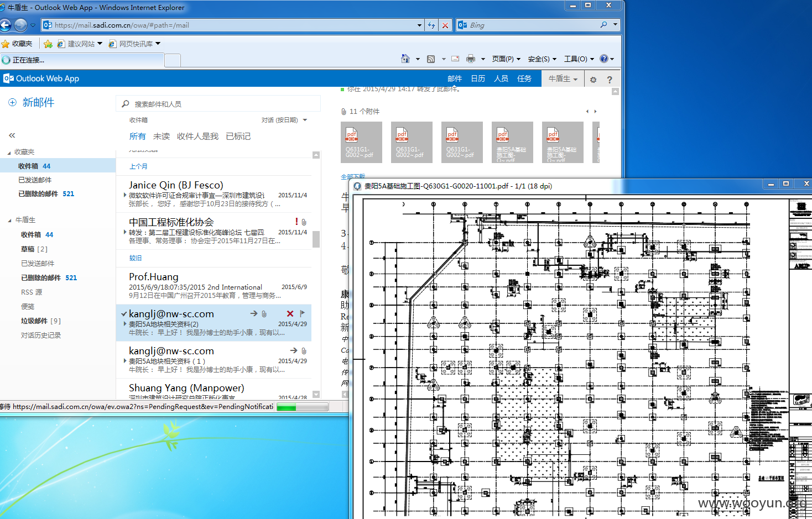Open Favorites star button 收藏夹
Screen dimensions: 812x519
tap(17, 44)
